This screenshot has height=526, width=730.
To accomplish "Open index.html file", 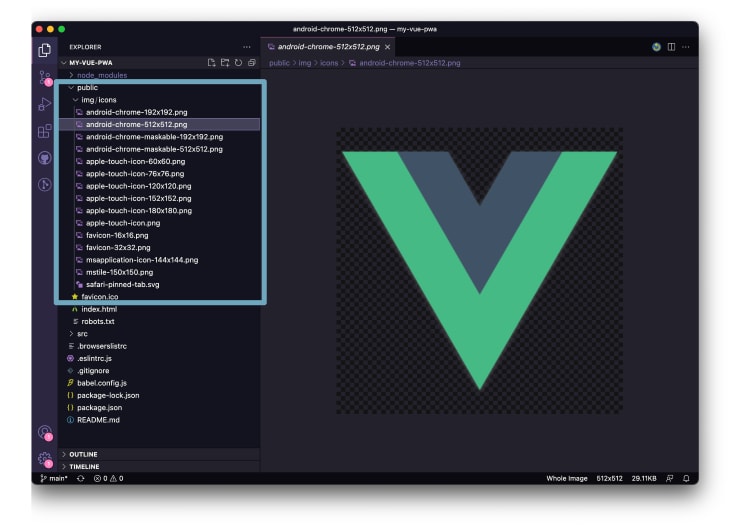I will (160, 309).
